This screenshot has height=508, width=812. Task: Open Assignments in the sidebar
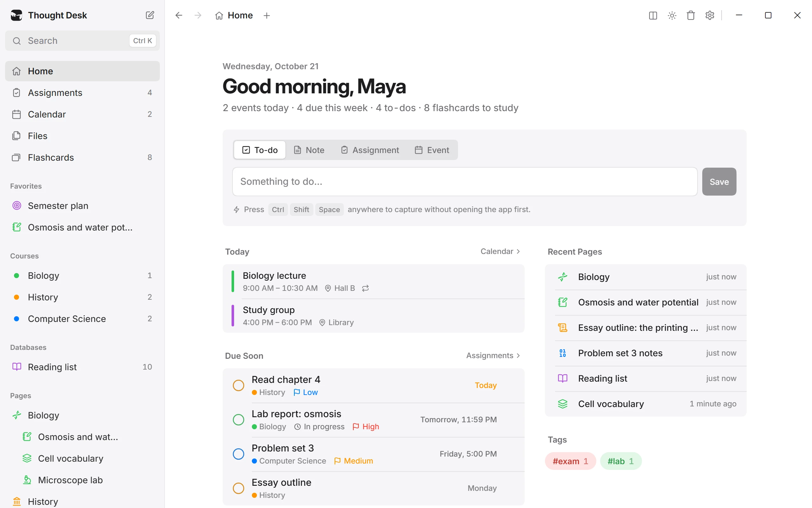tap(82, 92)
